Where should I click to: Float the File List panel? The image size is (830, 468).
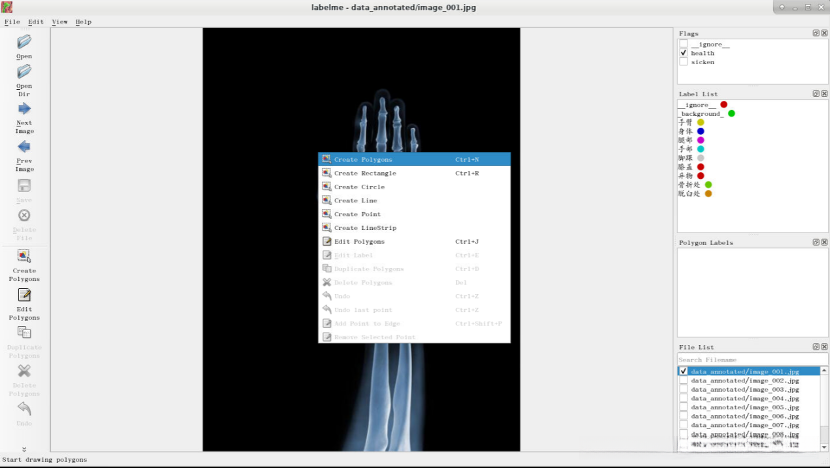816,347
